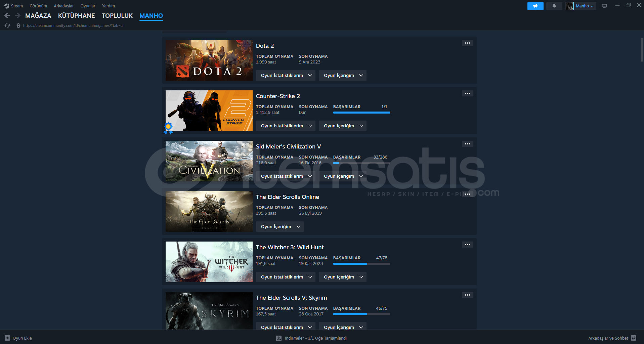Viewport: 644px width, 344px height.
Task: Open options ellipsis for The Witcher 3
Action: 468,245
